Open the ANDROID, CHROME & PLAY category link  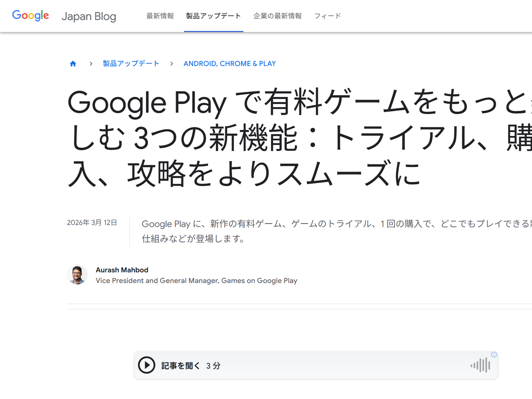[x=229, y=63]
